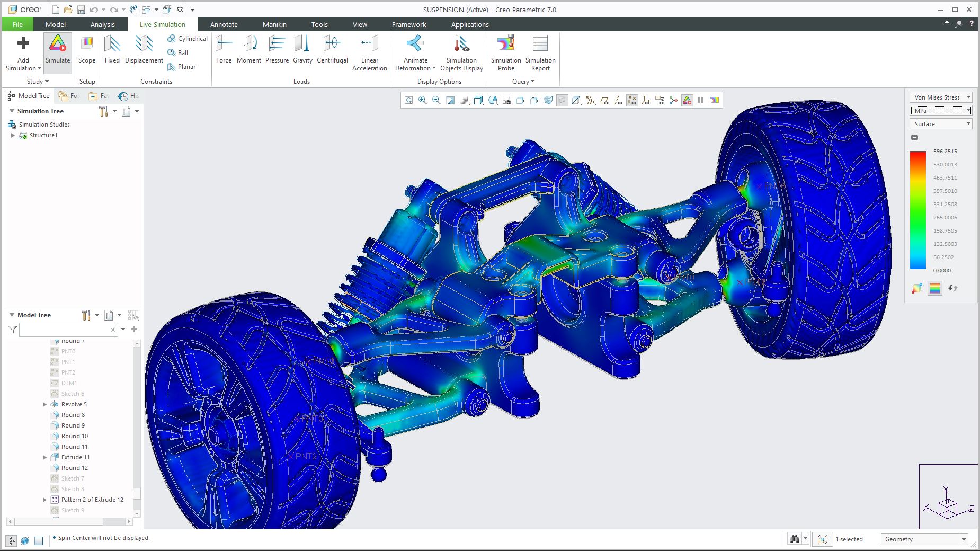Create a new file from quick access

56,10
